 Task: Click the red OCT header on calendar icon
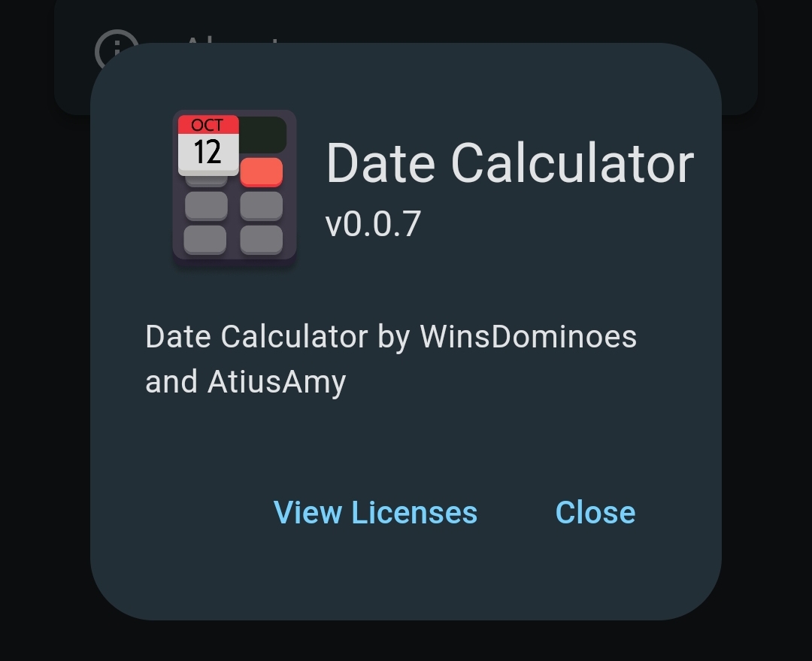click(x=208, y=125)
